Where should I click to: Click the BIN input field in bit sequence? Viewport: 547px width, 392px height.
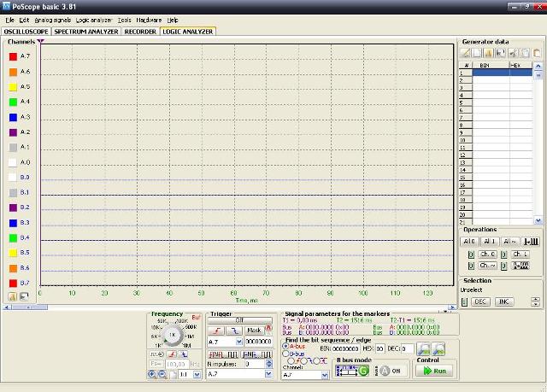[345, 348]
